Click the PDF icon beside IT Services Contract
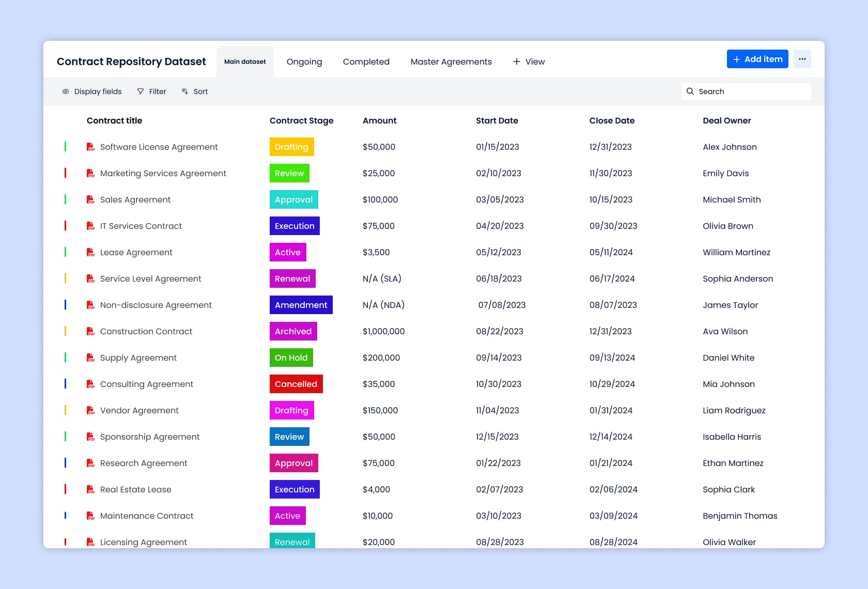The width and height of the screenshot is (868, 589). tap(90, 226)
